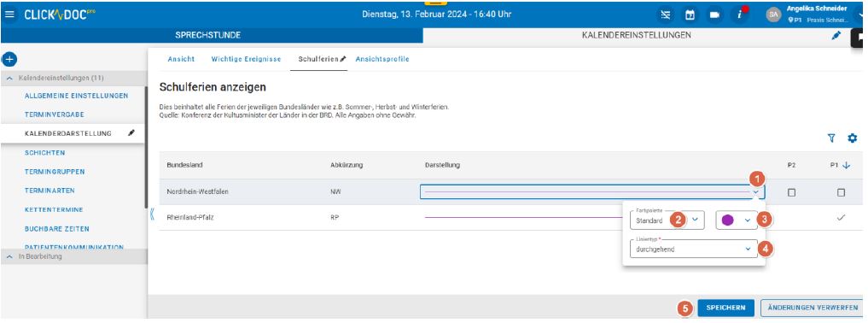Open the table filter funnel icon
The image size is (868, 323).
[x=831, y=138]
